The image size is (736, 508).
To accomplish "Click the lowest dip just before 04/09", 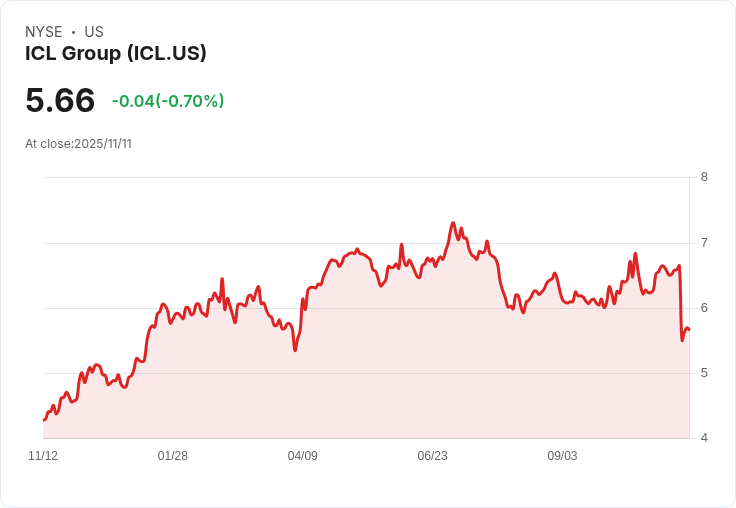I will tap(295, 349).
